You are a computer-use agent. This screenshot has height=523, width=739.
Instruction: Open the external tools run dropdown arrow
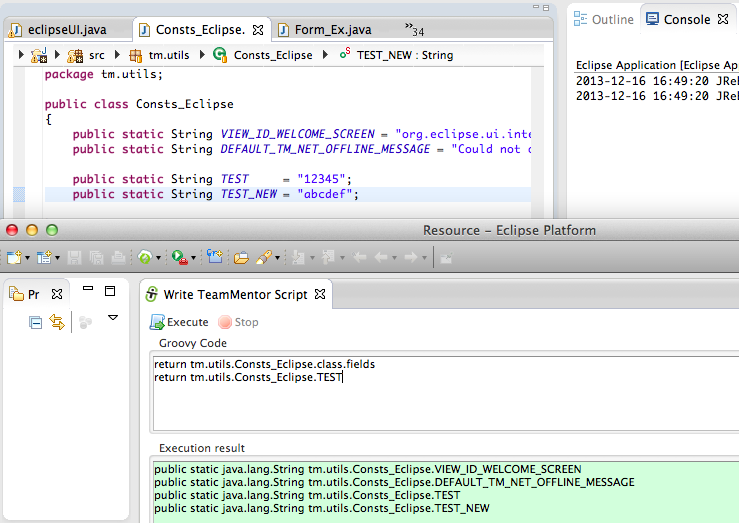click(x=192, y=258)
